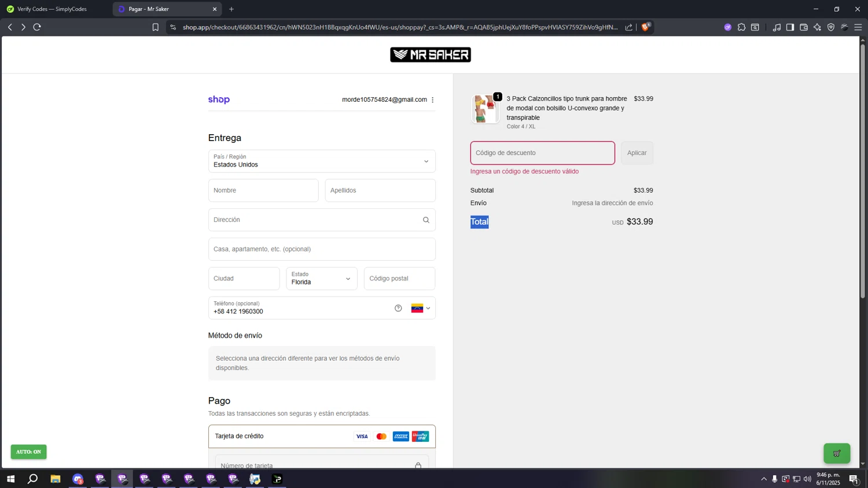Click the green cart floating button
The height and width of the screenshot is (488, 868).
(837, 453)
